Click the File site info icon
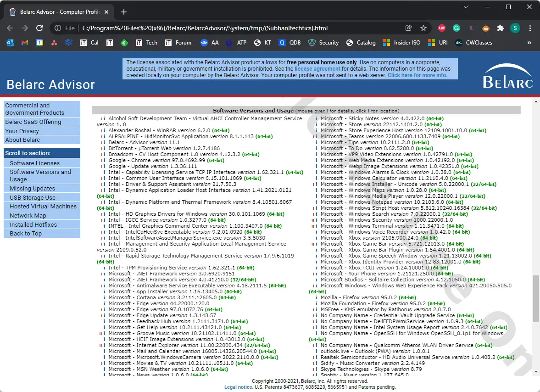 click(58, 28)
